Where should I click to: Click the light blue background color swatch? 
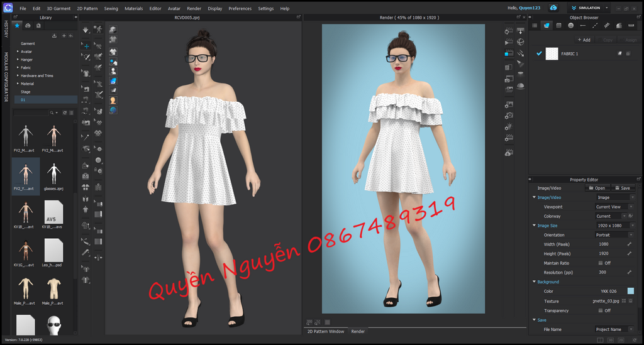[x=630, y=291]
